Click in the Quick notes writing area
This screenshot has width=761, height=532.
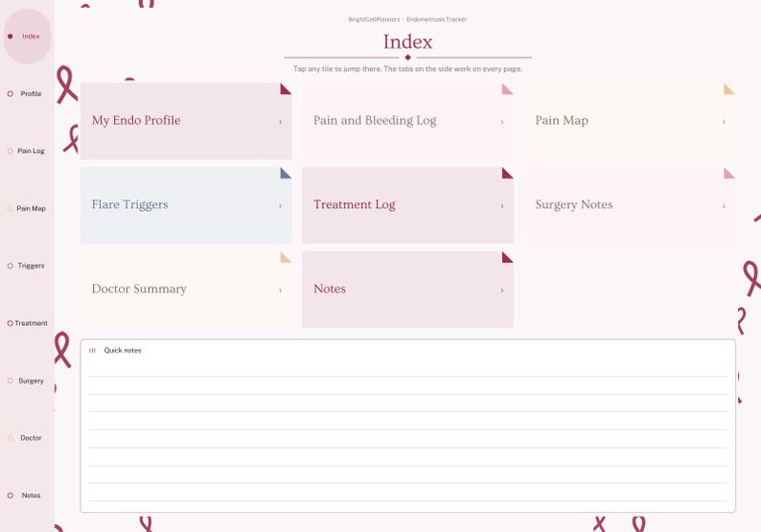point(407,434)
